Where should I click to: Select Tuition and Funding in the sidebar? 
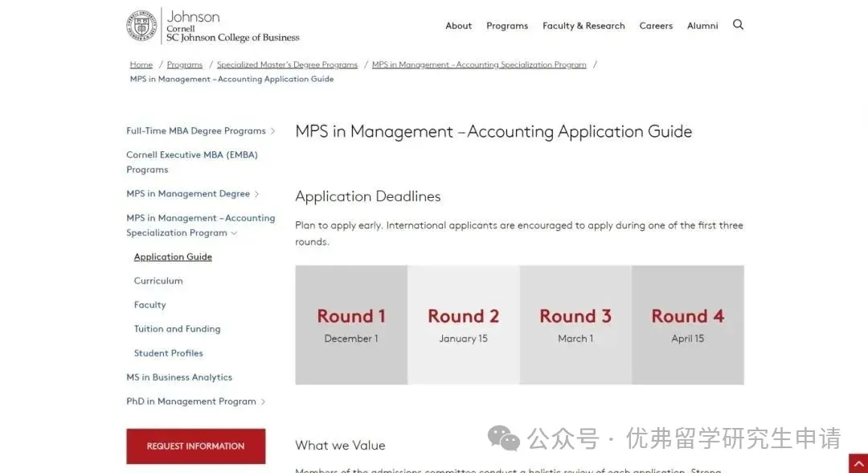(x=177, y=329)
